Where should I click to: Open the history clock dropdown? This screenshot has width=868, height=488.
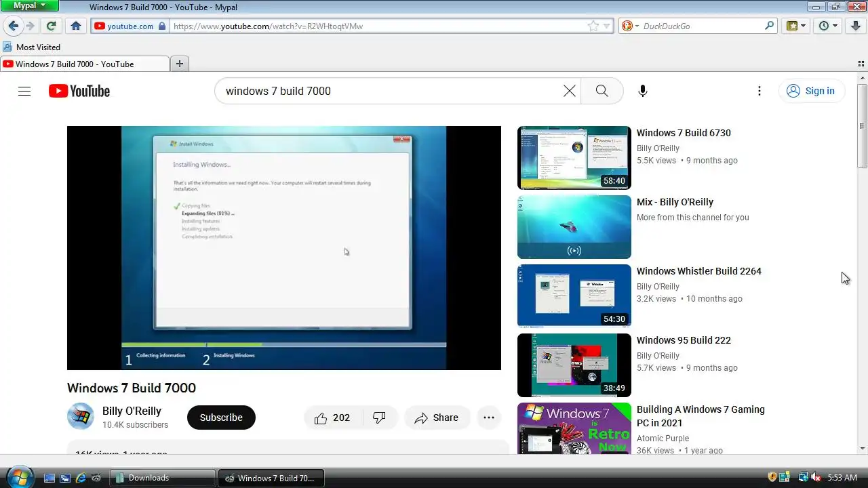(x=828, y=26)
